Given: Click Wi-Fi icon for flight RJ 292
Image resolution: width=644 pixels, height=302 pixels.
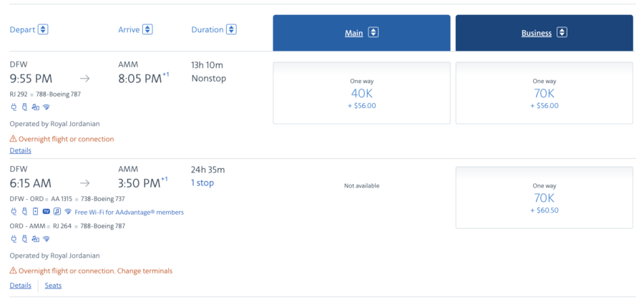Looking at the screenshot, I should point(47,107).
